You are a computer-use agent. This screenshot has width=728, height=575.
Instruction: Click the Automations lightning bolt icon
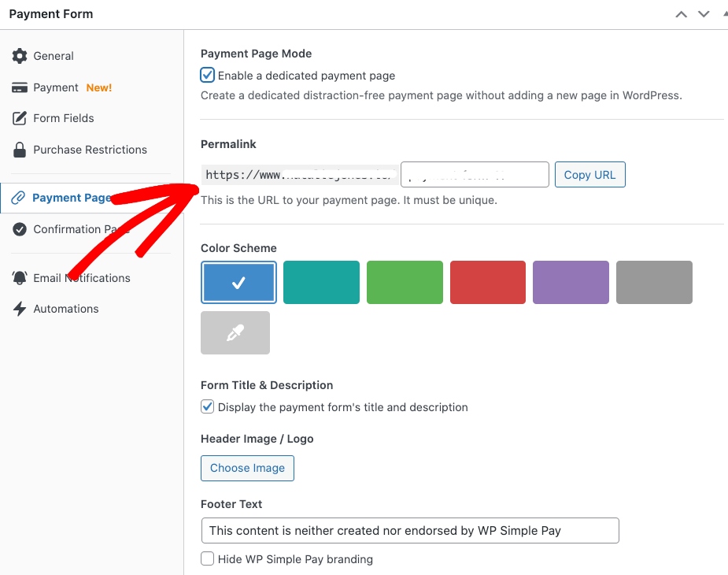20,309
